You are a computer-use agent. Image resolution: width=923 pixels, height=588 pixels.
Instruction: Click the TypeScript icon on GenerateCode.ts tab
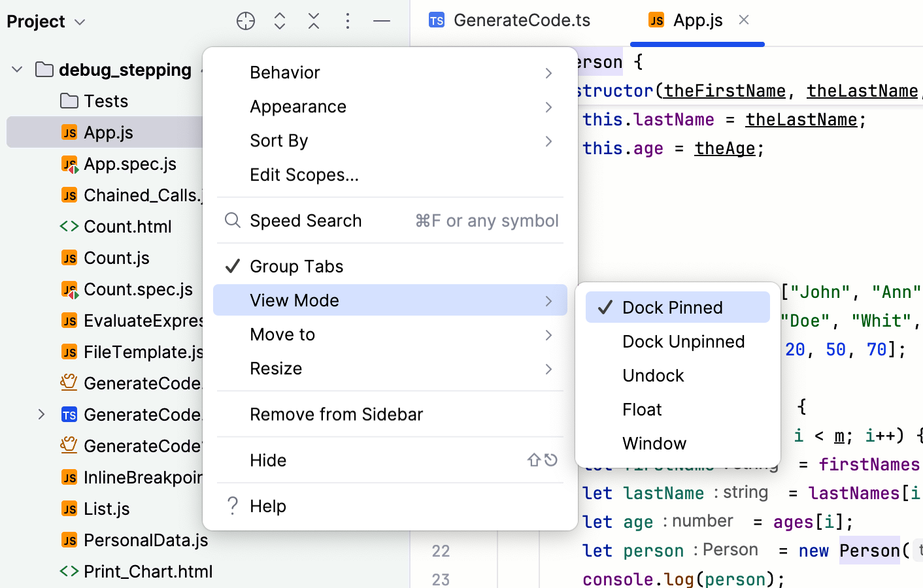[x=437, y=20]
